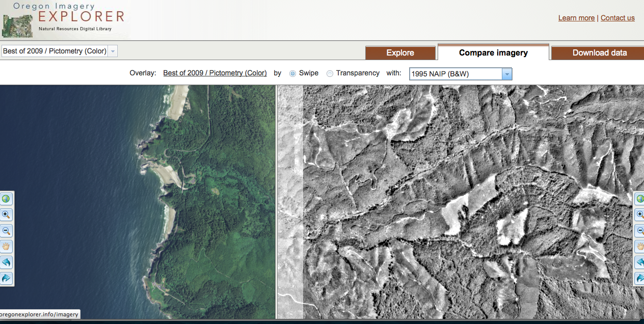
Task: Open the Learn more link
Action: (576, 18)
